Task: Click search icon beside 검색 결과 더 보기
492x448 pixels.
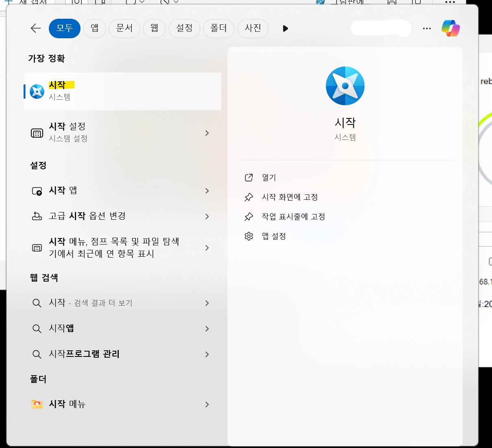Action: 37,303
